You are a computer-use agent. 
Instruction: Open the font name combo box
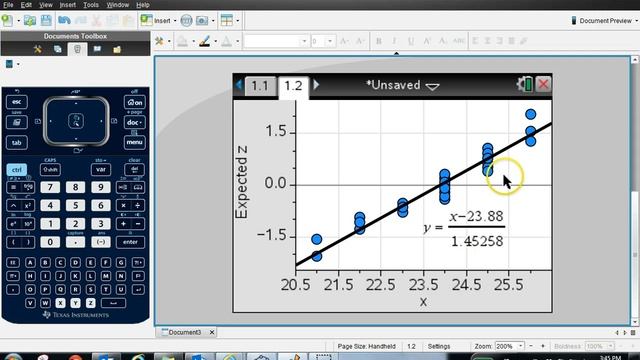pyautogui.click(x=276, y=41)
